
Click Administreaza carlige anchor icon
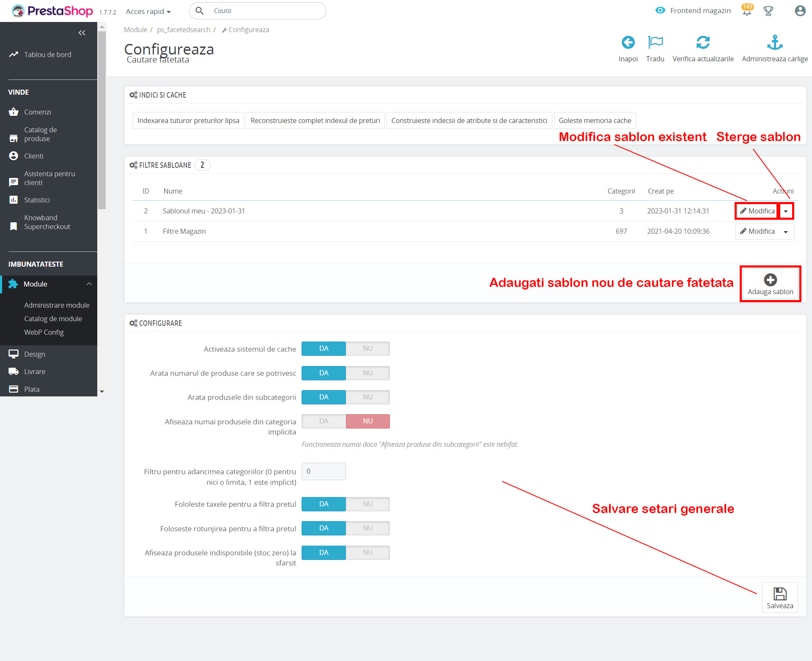pyautogui.click(x=775, y=42)
